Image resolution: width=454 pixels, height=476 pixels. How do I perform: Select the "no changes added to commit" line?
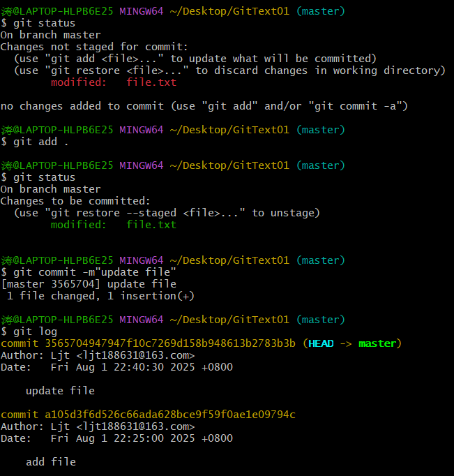(x=204, y=106)
